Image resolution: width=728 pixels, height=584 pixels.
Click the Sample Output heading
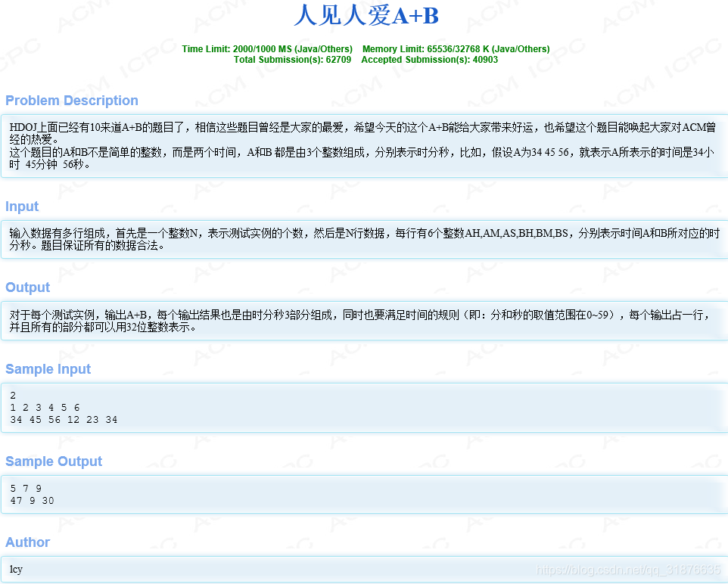click(54, 461)
